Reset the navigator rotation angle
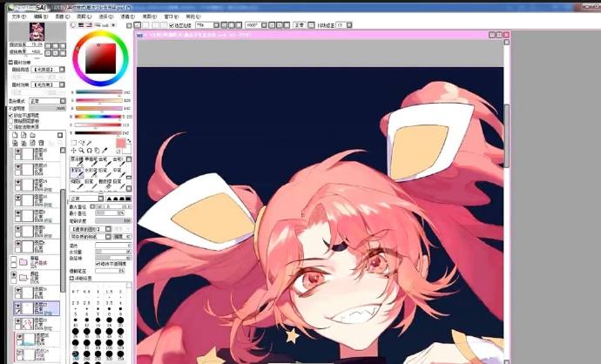Image resolution: width=601 pixels, height=364 pixels. [63, 53]
